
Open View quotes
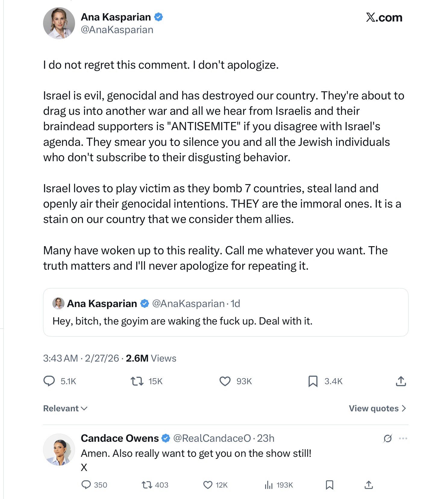click(377, 408)
